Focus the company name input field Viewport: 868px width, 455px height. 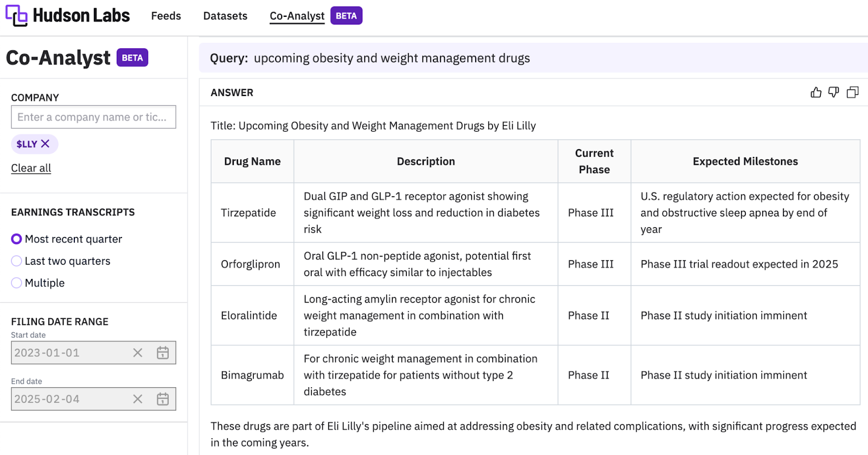tap(93, 117)
